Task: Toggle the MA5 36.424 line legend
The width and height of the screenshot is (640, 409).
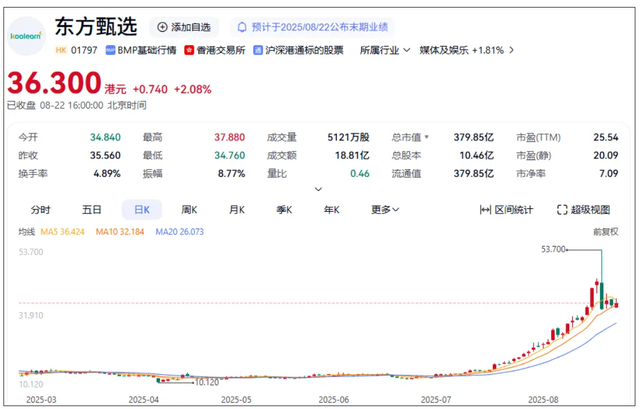Action: [x=62, y=232]
